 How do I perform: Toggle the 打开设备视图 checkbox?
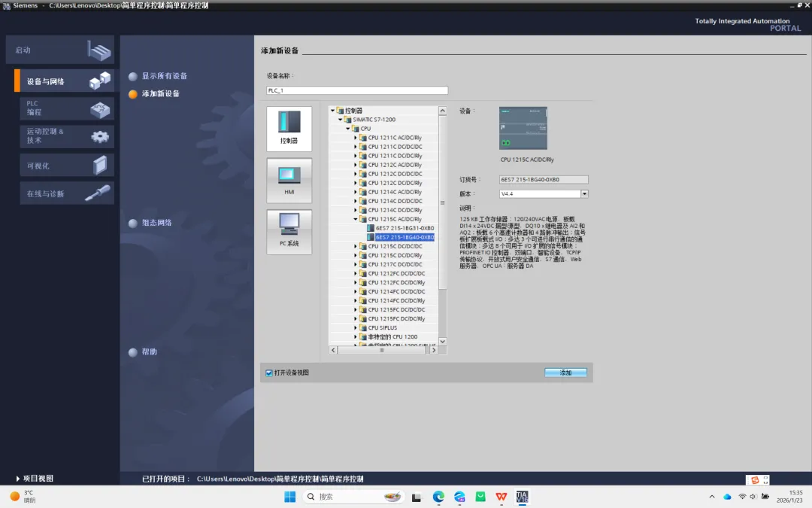point(269,373)
